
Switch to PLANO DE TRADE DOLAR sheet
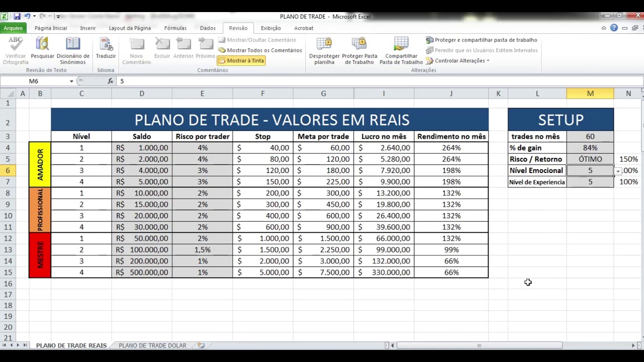pyautogui.click(x=152, y=345)
